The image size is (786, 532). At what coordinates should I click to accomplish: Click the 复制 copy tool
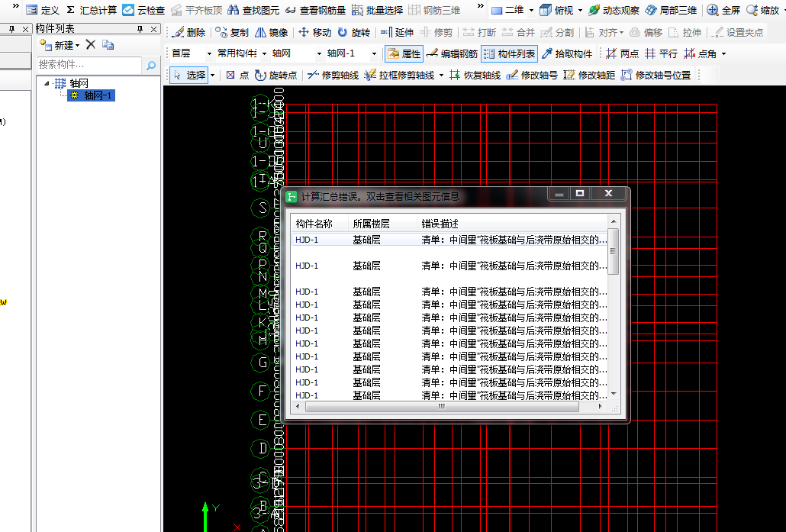point(232,33)
